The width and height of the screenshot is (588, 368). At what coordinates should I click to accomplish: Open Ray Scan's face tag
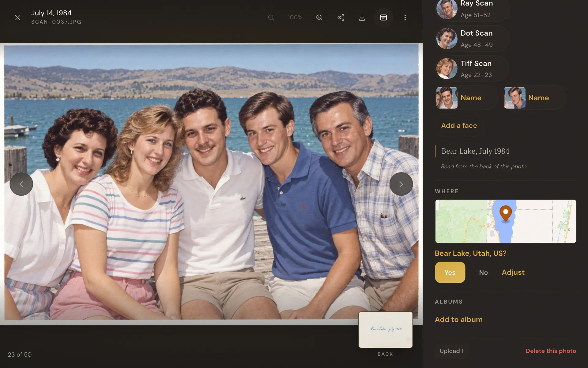[x=472, y=9]
